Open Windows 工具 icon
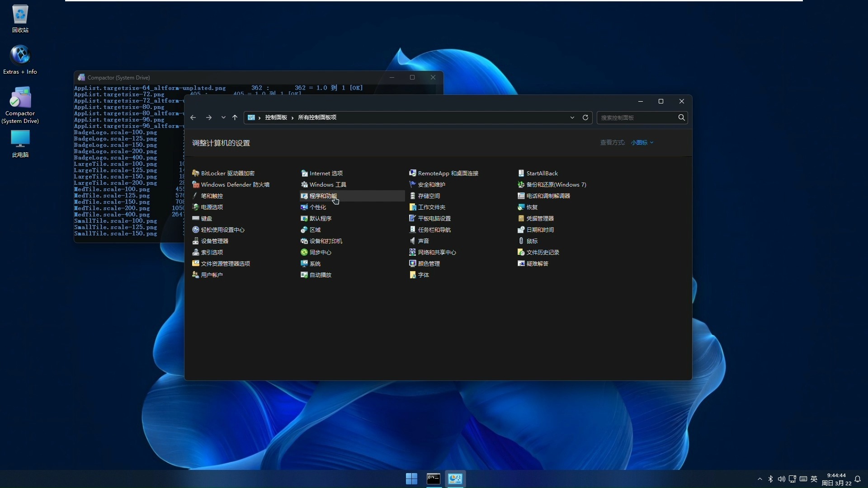The width and height of the screenshot is (868, 488). click(x=304, y=185)
